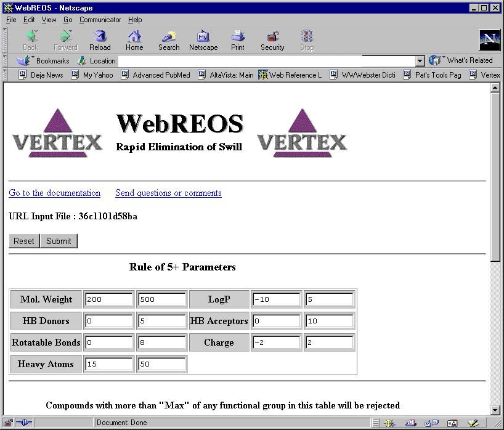Follow Send questions or comments link
Image resolution: width=504 pixels, height=430 pixels.
168,193
